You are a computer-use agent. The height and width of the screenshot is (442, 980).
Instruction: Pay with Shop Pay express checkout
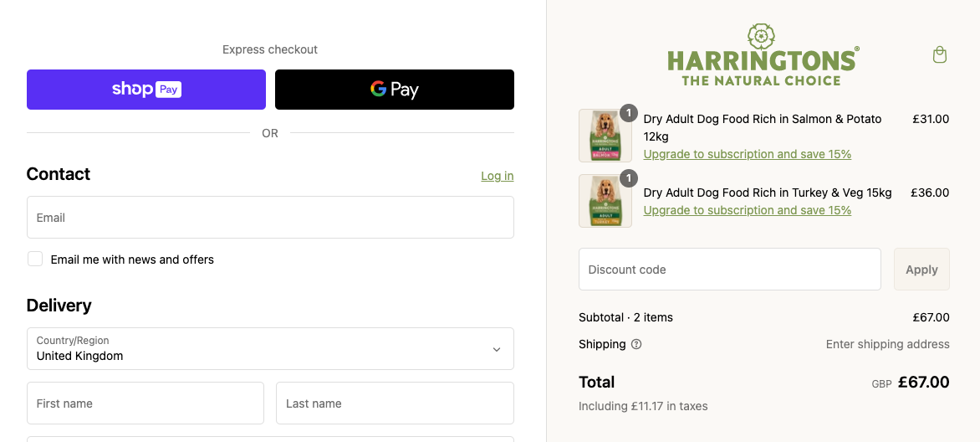[146, 90]
